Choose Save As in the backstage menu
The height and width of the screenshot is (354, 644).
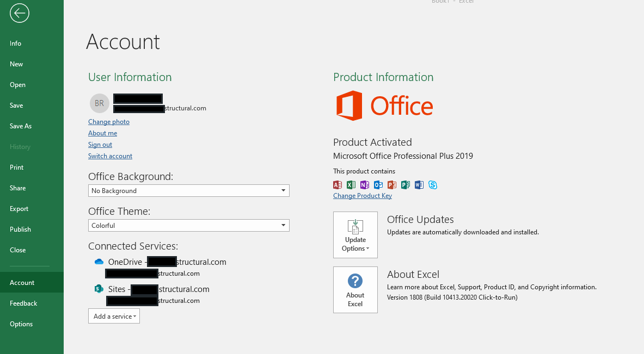21,126
